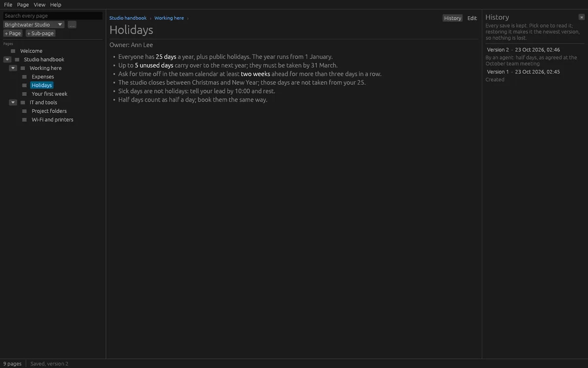The height and width of the screenshot is (368, 588).
Task: Click the page icon beside Expenses
Action: click(x=24, y=77)
